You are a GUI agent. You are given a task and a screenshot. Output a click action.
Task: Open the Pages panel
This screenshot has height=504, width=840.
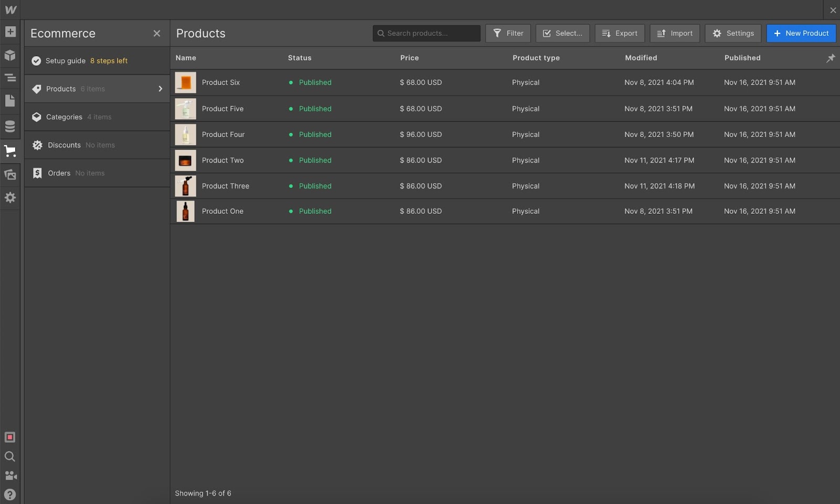click(x=10, y=101)
